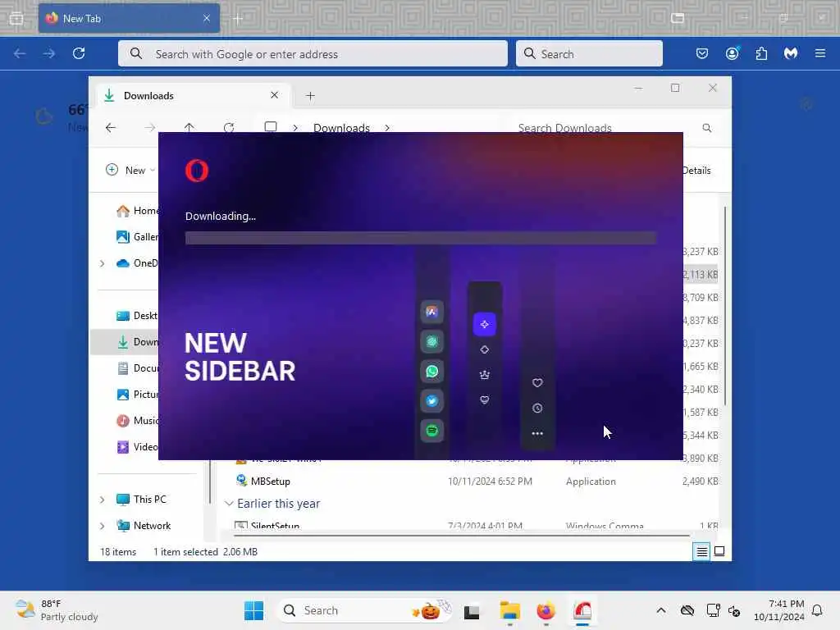Select the SilentSetup file

click(x=275, y=525)
